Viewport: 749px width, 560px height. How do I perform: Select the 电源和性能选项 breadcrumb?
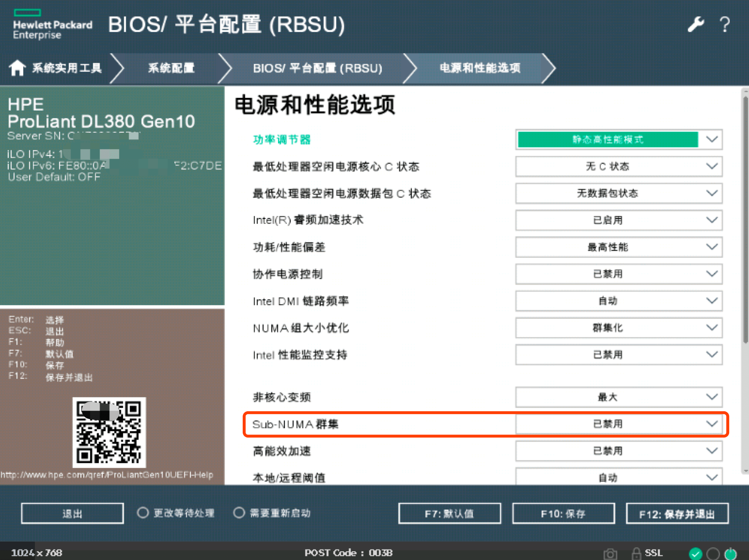point(480,68)
